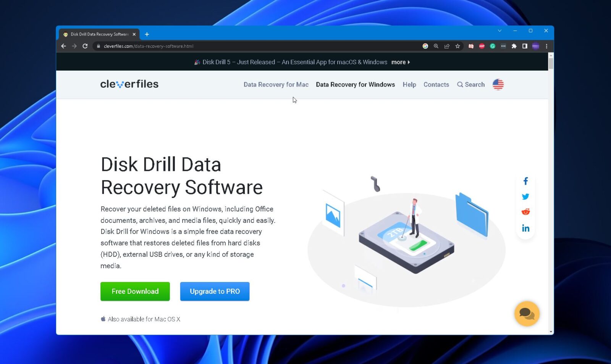Expand the 'more' announcement arrow

click(x=401, y=62)
